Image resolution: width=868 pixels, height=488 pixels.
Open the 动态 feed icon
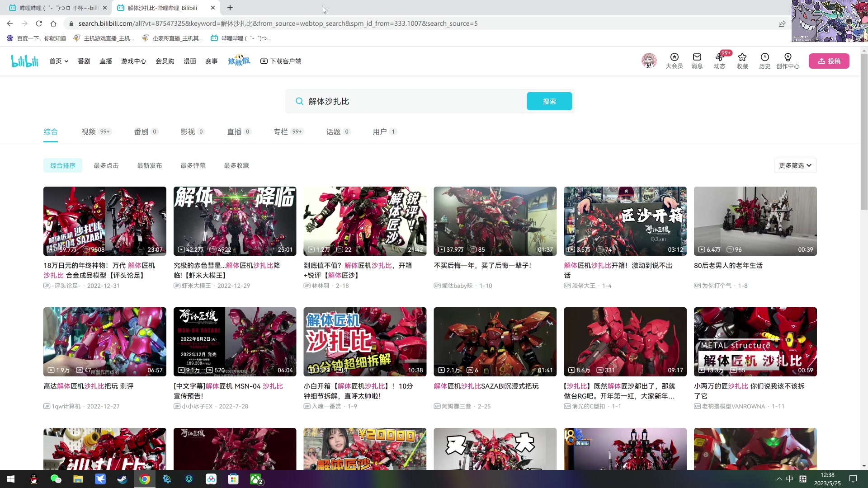719,61
